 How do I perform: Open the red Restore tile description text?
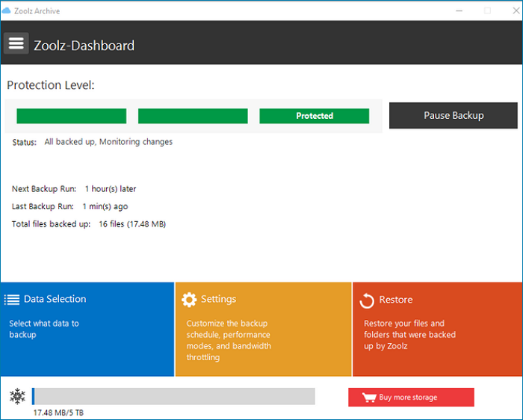pyautogui.click(x=409, y=335)
